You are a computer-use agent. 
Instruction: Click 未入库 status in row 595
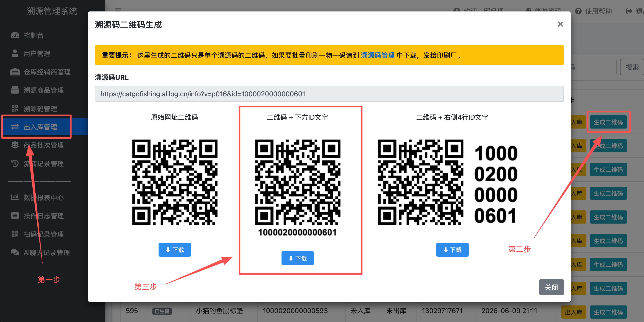click(x=360, y=311)
